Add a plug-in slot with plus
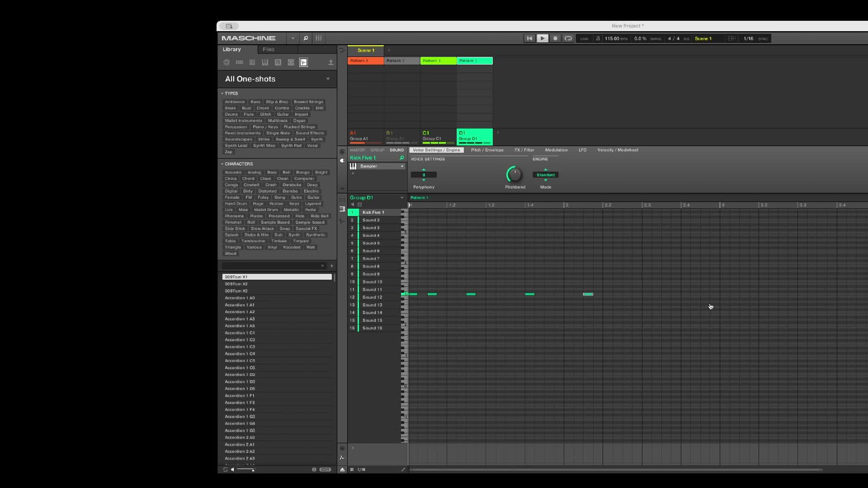Screen dimensions: 868x488 click(353, 173)
